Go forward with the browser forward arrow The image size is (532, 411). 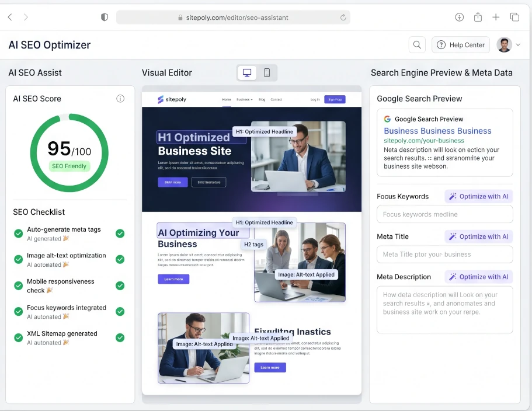click(x=26, y=17)
